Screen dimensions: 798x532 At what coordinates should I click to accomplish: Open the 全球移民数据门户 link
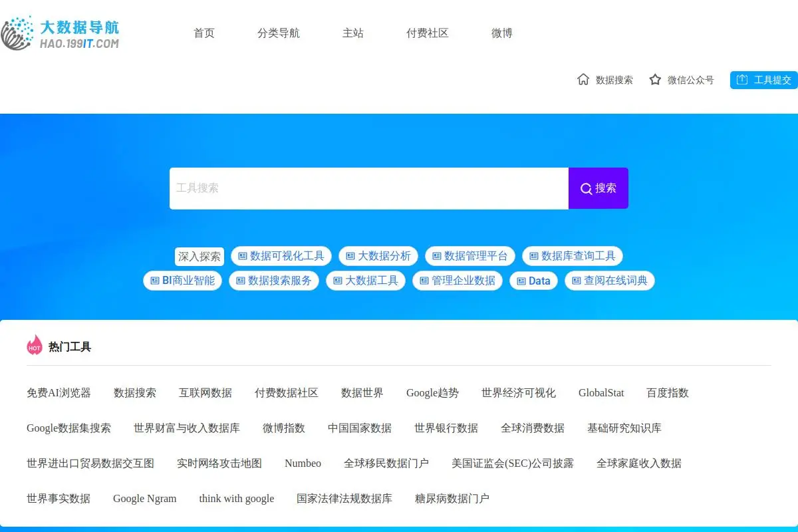coord(386,464)
